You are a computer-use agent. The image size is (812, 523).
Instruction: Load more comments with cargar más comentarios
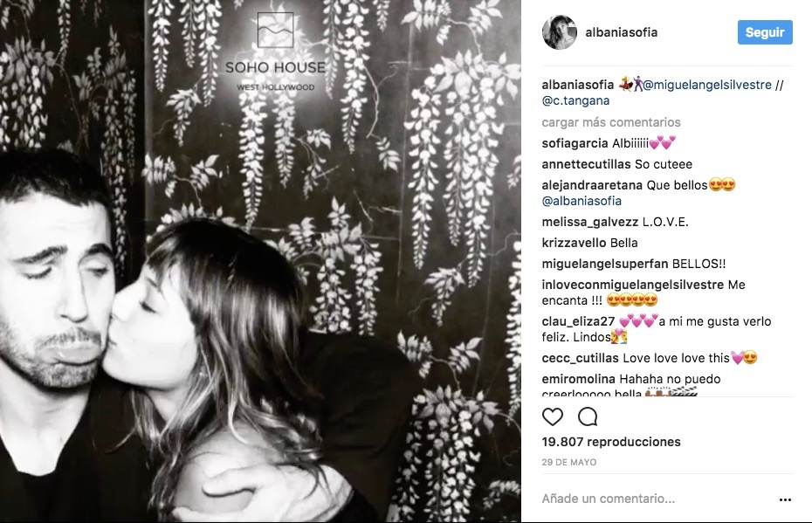[611, 122]
